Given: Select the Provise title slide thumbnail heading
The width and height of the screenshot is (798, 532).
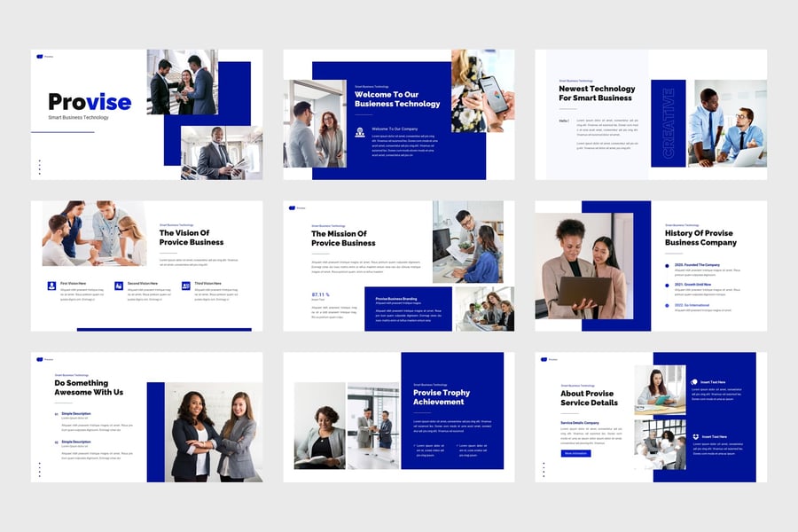Looking at the screenshot, I should coord(90,102).
